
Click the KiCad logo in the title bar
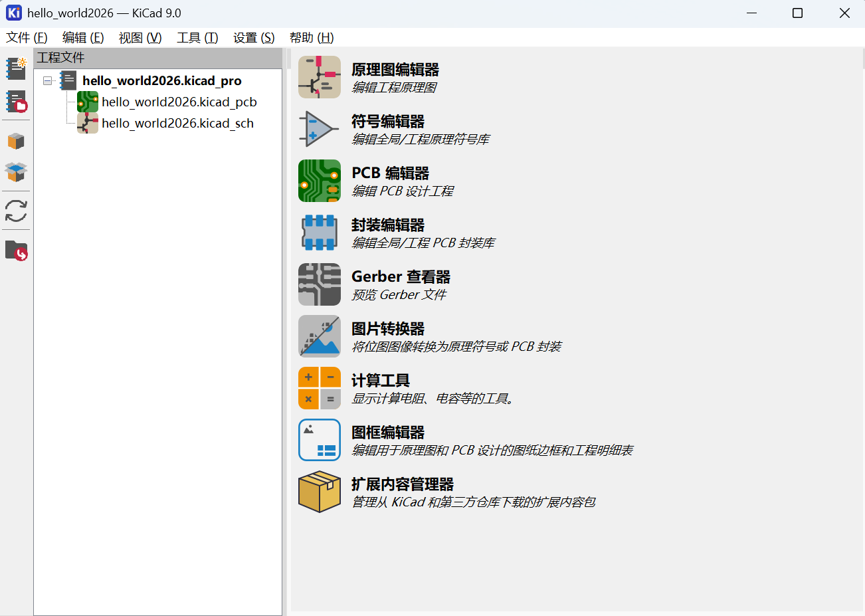click(x=14, y=13)
